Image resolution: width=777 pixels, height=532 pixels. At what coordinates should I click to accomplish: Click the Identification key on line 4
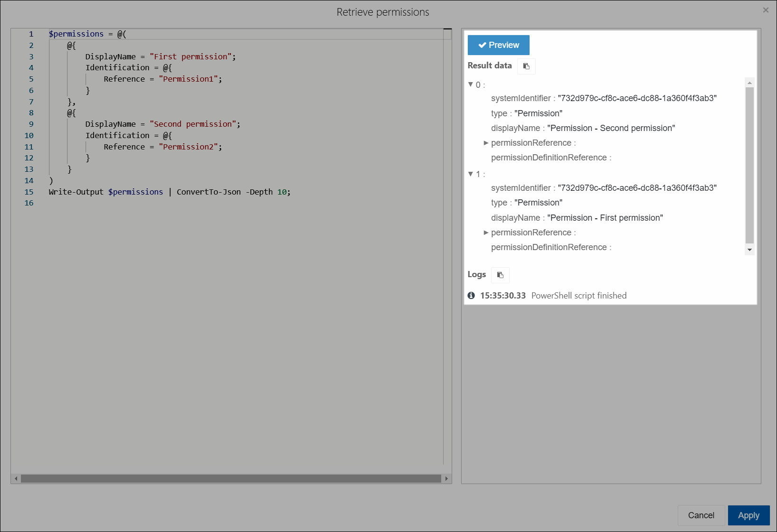click(117, 67)
